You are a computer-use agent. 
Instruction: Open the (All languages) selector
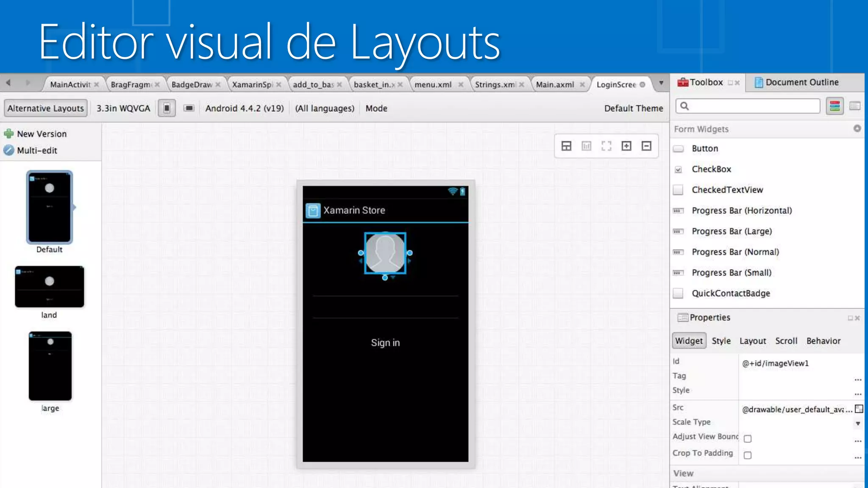click(x=325, y=108)
